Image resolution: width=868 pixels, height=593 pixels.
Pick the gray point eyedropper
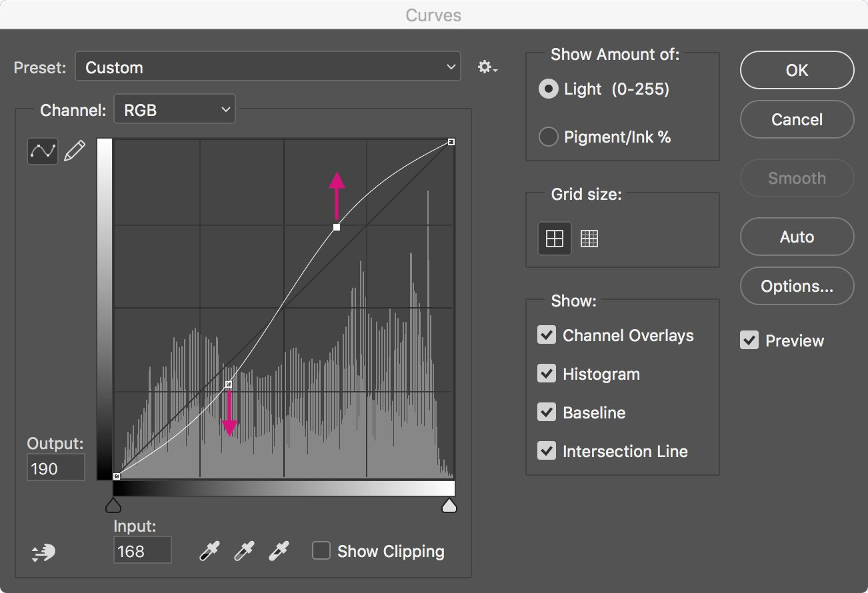(x=244, y=552)
